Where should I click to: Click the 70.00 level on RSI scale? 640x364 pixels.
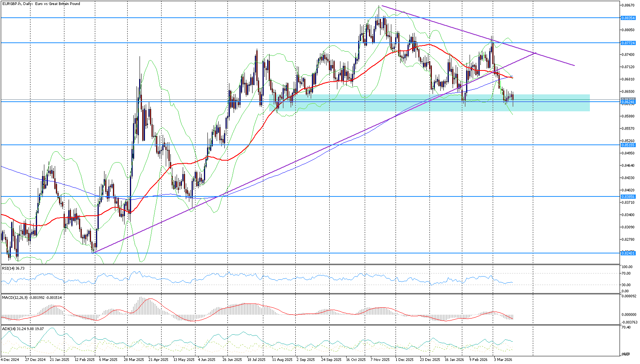coord(627,273)
